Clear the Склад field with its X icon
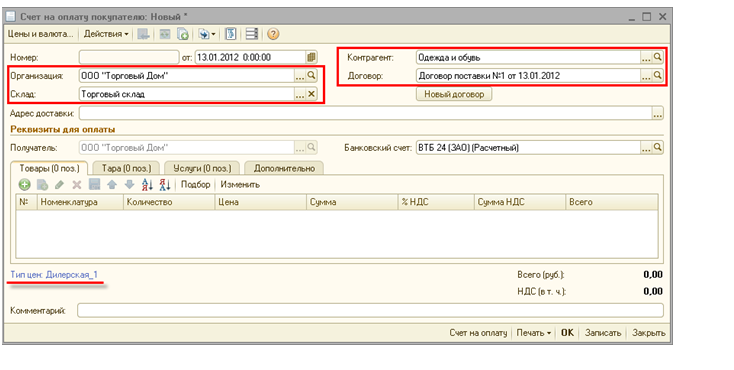This screenshot has width=734, height=370. click(x=311, y=94)
